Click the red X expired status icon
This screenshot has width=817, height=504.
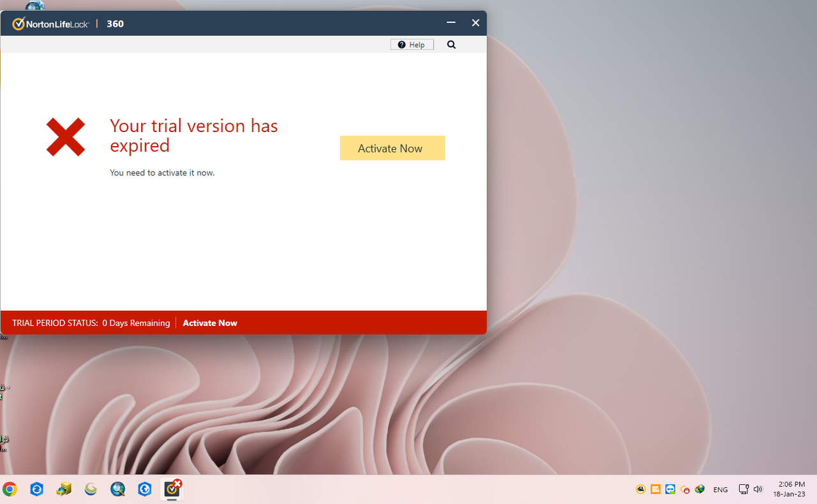pyautogui.click(x=66, y=137)
